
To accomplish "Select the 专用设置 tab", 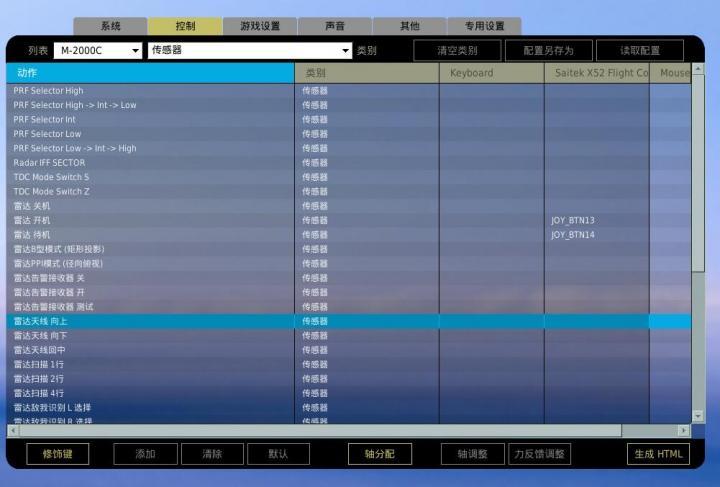I will [484, 26].
